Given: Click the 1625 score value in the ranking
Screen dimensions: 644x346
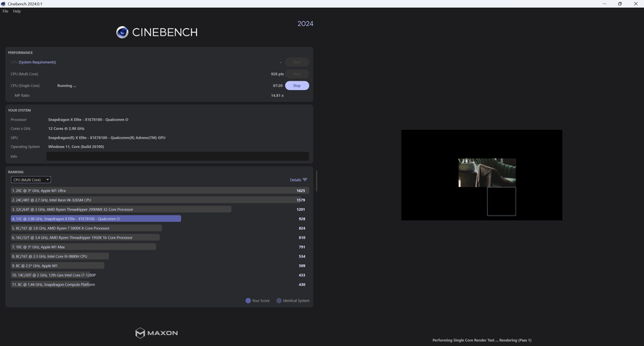Looking at the screenshot, I should pos(301,191).
